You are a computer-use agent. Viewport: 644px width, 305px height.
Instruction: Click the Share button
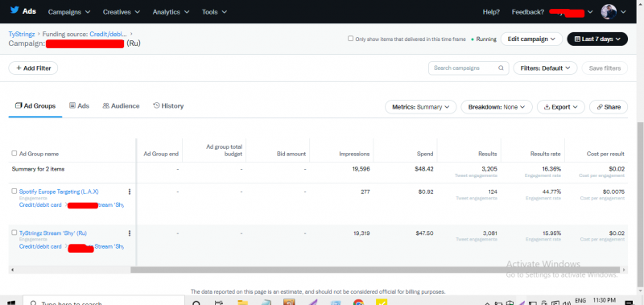[609, 107]
